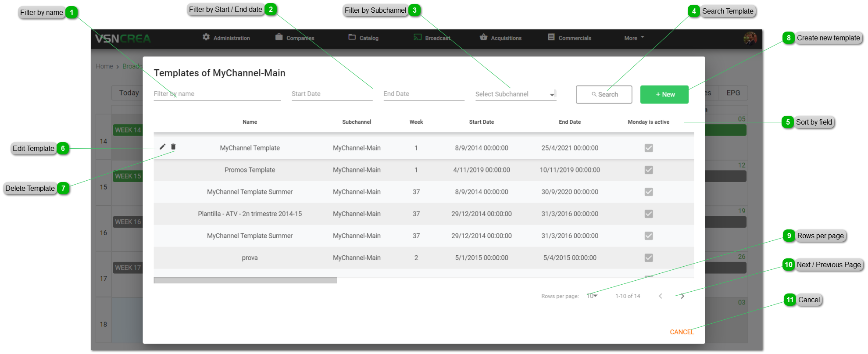868x354 pixels.
Task: Open the Select Subchannel dropdown
Action: (x=515, y=94)
